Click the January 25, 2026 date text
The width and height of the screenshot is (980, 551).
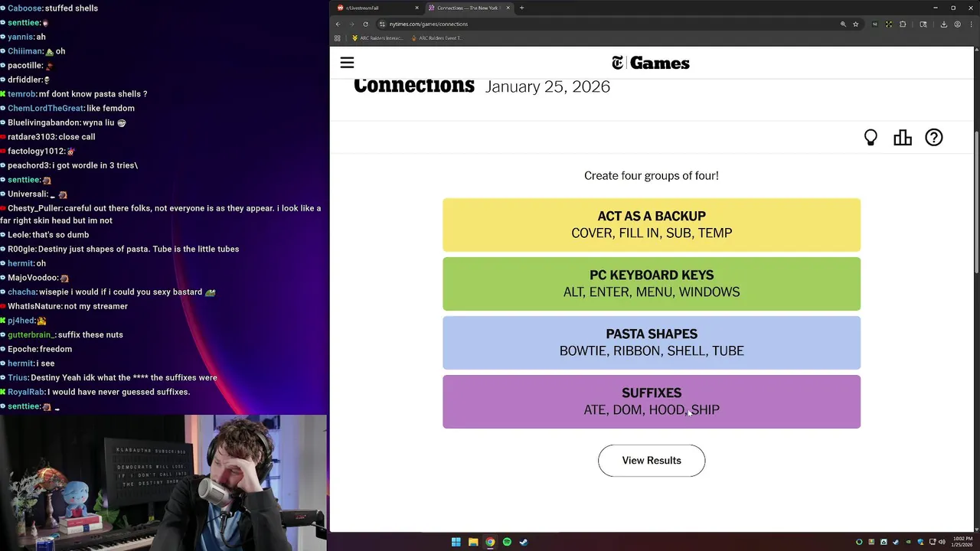(547, 86)
